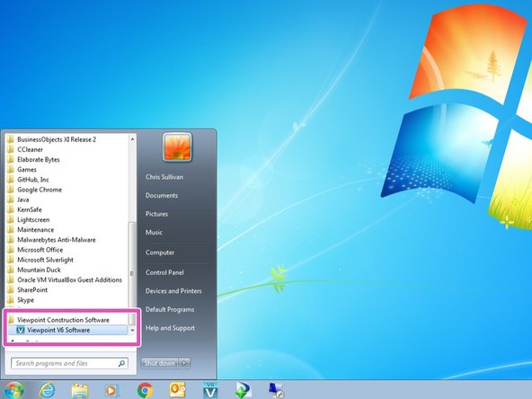
Task: Open the remote desktop taskbar icon
Action: [x=276, y=390]
